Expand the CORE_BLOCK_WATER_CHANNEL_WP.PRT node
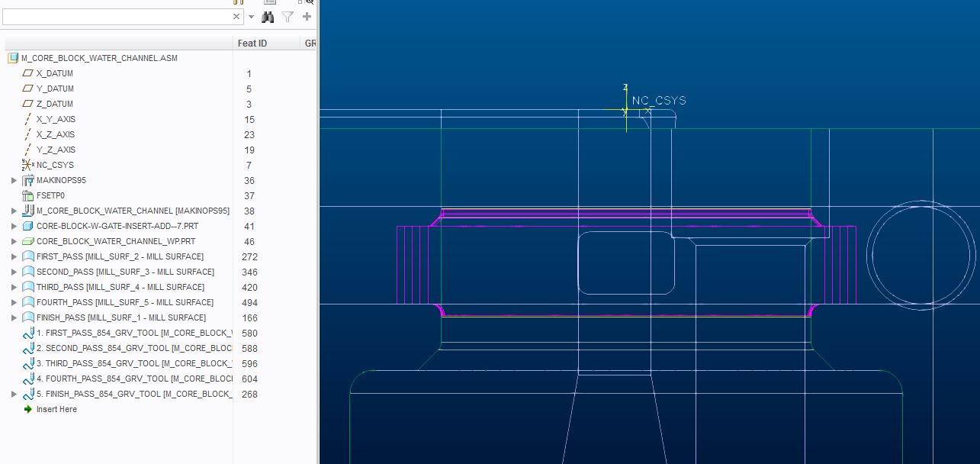Image resolution: width=980 pixels, height=464 pixels. pyautogui.click(x=14, y=241)
